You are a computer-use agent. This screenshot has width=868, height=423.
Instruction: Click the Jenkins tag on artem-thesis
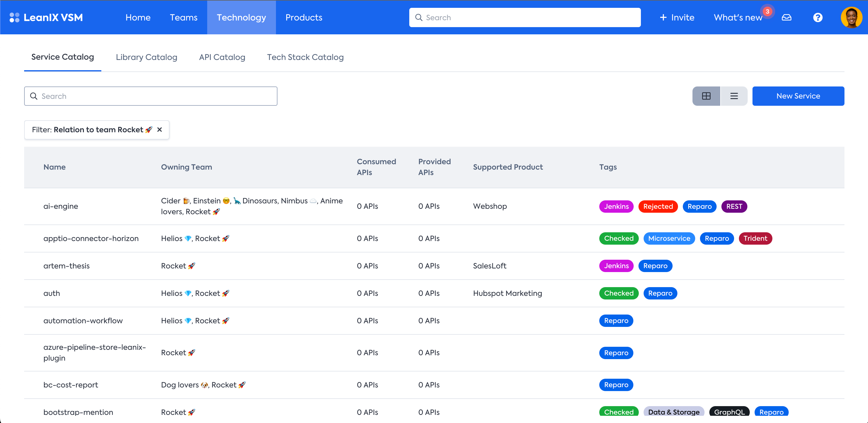pos(616,266)
